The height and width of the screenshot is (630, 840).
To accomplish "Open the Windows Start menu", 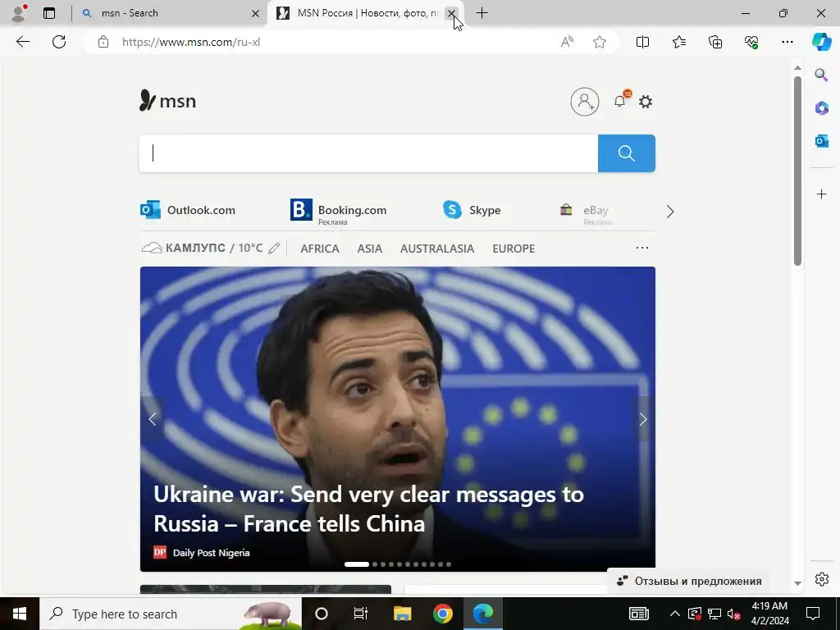I will [20, 614].
